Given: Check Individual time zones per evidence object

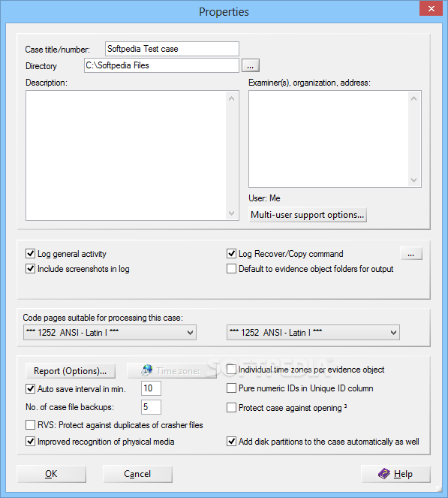Looking at the screenshot, I should pos(231,370).
